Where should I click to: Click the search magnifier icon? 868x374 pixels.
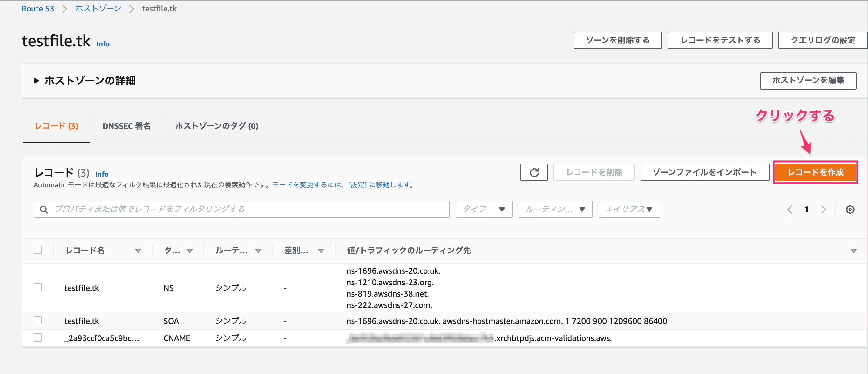click(x=44, y=210)
